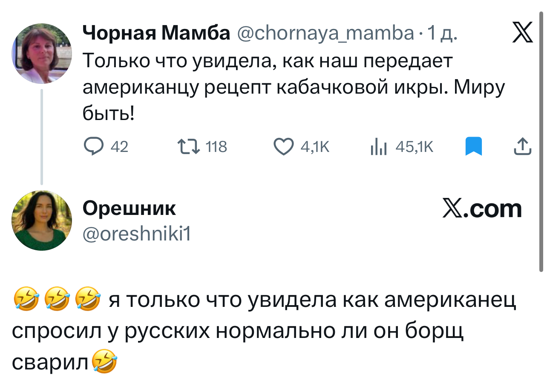Image resolution: width=547 pixels, height=392 pixels.
Task: Open Чорная Мамба profile picture
Action: pos(41,53)
